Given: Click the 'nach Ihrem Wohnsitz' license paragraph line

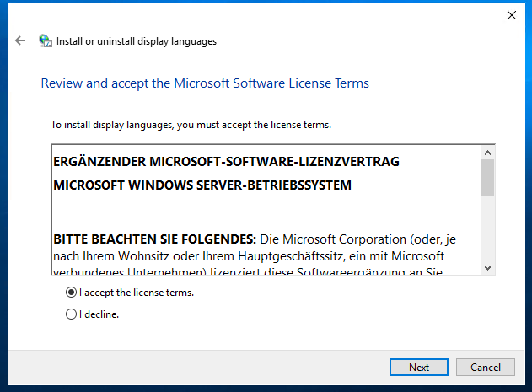Looking at the screenshot, I should (249, 255).
